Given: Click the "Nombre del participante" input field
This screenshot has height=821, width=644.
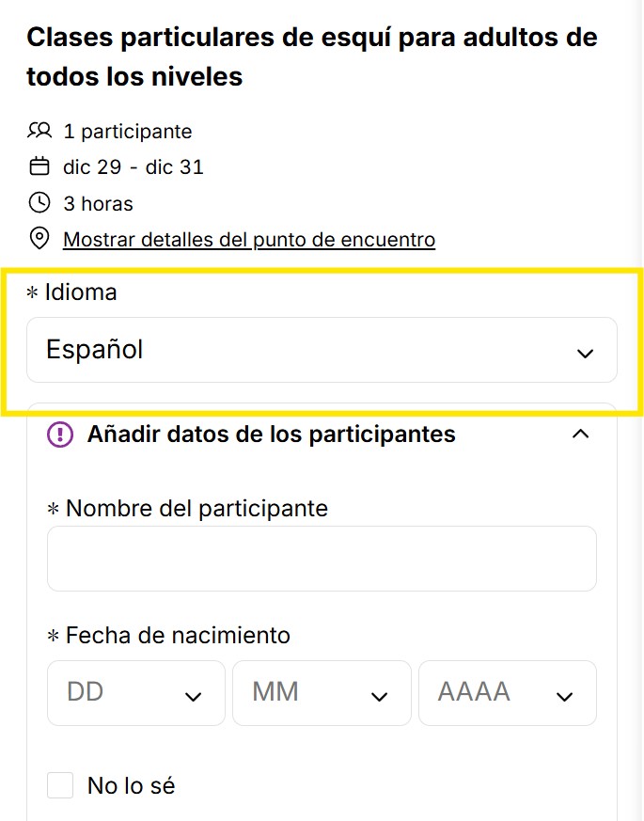Looking at the screenshot, I should [x=322, y=558].
